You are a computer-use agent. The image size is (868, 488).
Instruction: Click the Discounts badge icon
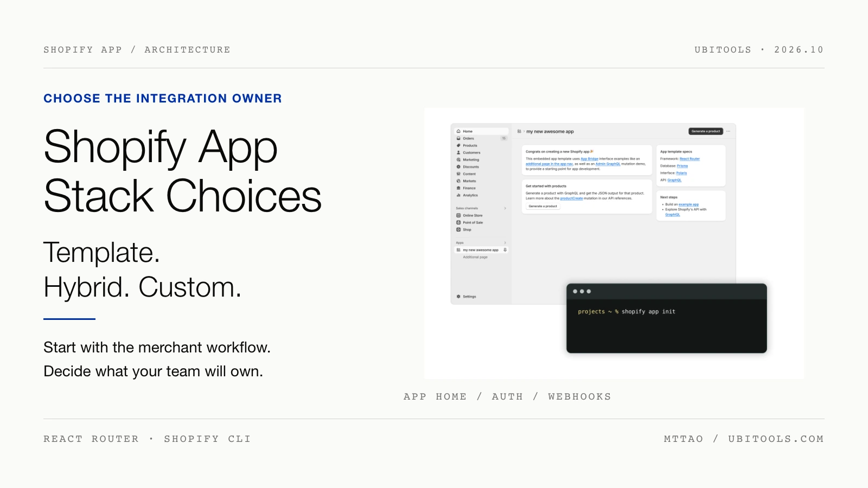pyautogui.click(x=458, y=166)
